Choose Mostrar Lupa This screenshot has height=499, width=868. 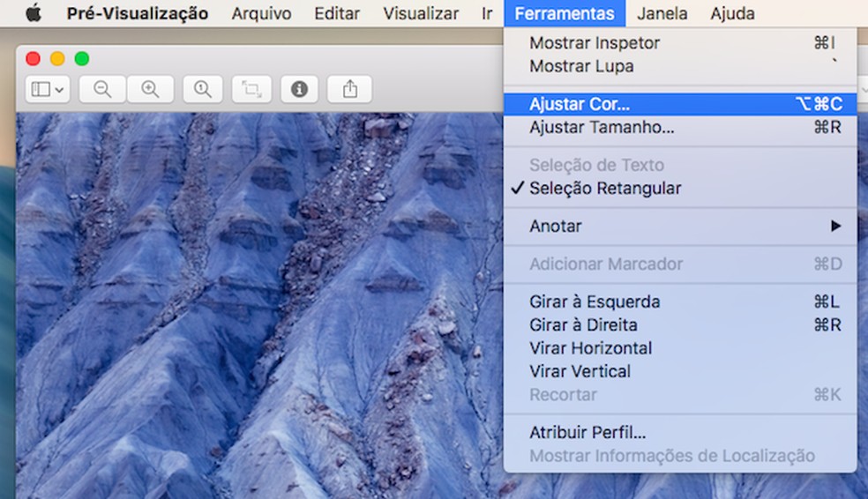(x=680, y=66)
